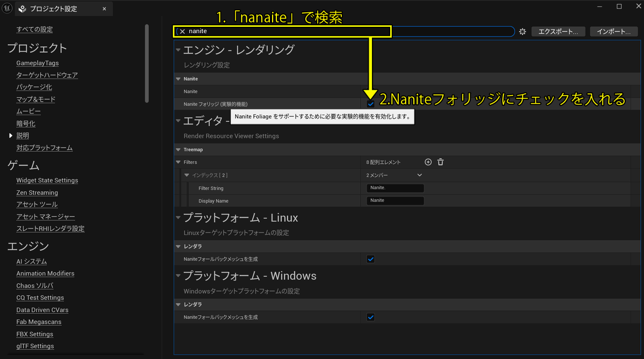Open the settings gear beside the search bar
The width and height of the screenshot is (644, 359).
point(523,32)
